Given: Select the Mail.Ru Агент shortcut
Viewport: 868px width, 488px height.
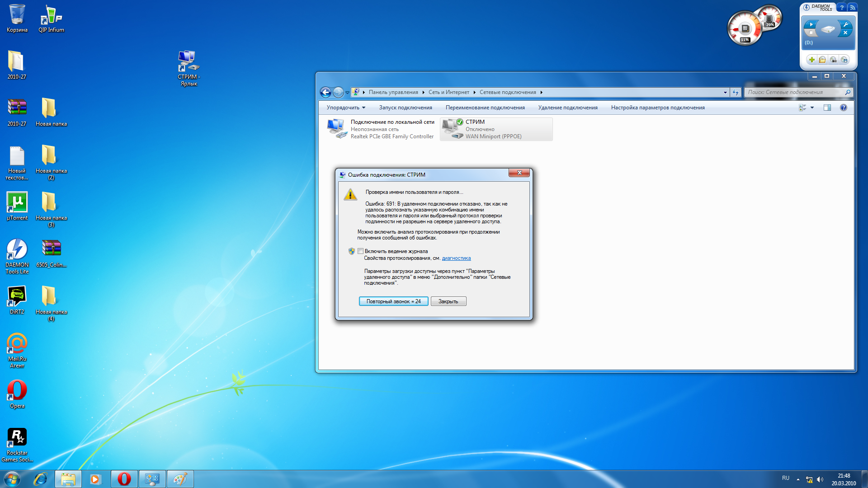Looking at the screenshot, I should [17, 350].
